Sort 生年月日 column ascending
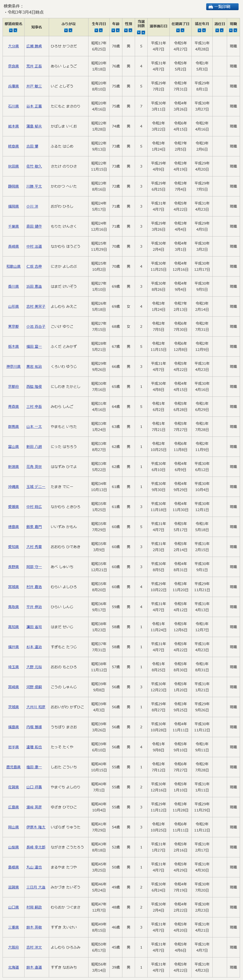This screenshot has height=980, width=243. click(x=96, y=30)
